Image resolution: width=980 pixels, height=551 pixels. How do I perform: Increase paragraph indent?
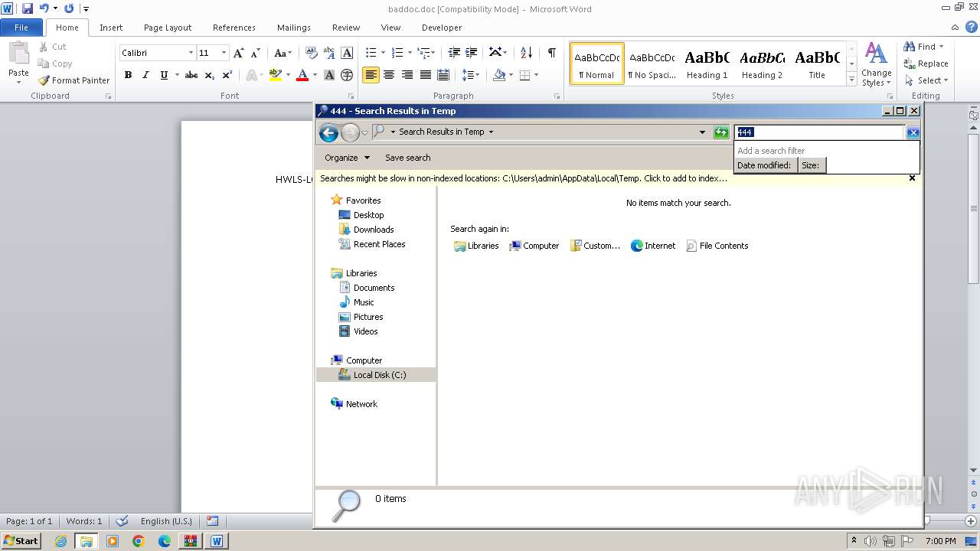(x=472, y=53)
